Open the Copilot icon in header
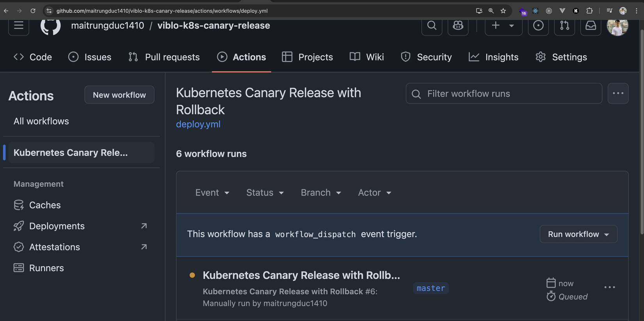The width and height of the screenshot is (644, 321). pyautogui.click(x=458, y=26)
